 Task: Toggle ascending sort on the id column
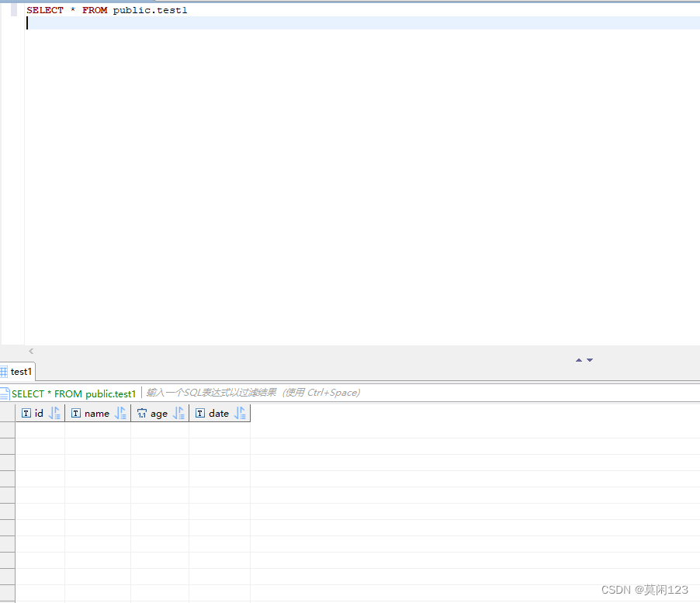point(54,413)
